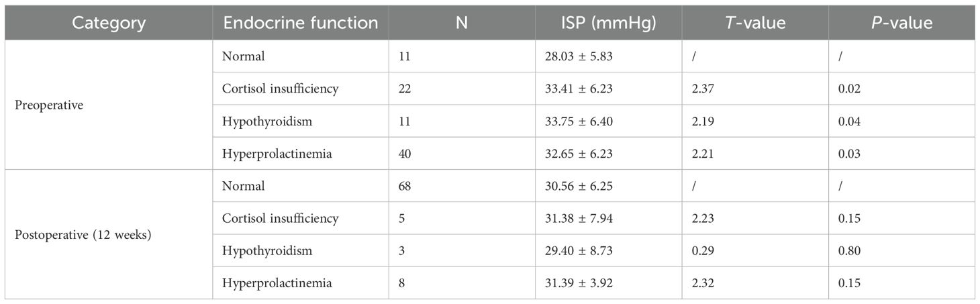The width and height of the screenshot is (980, 304).
Task: Select the 30.56 ± 6.25 cell
Action: [579, 187]
